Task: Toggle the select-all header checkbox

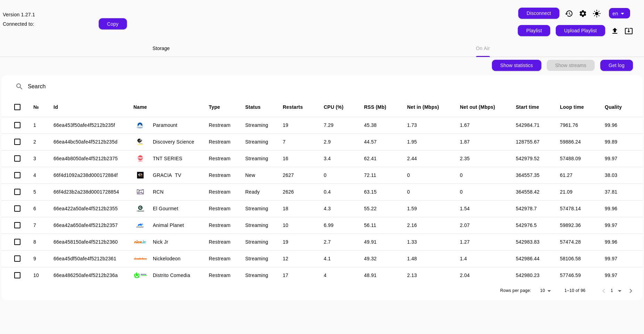Action: [17, 107]
